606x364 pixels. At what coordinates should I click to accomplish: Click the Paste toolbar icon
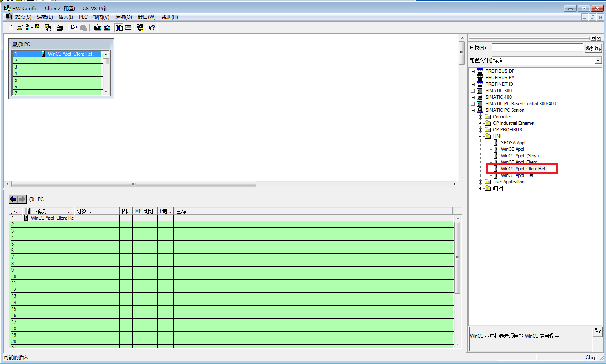83,28
